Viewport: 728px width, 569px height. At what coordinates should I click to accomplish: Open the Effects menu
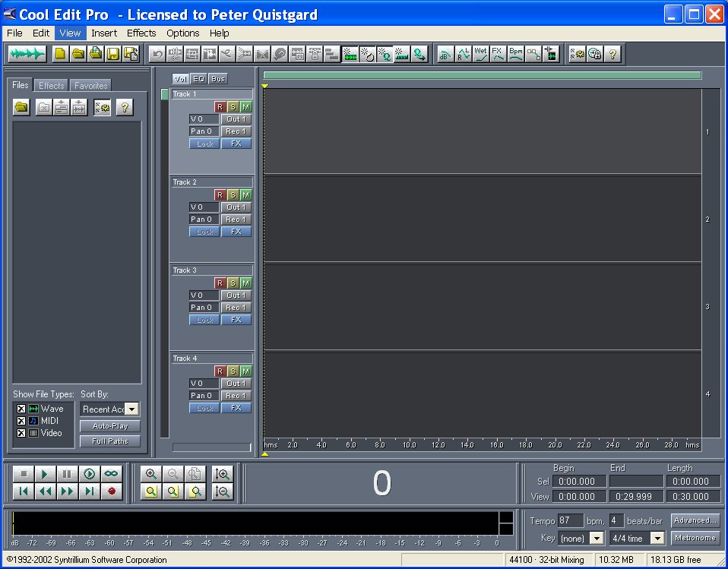(x=141, y=33)
